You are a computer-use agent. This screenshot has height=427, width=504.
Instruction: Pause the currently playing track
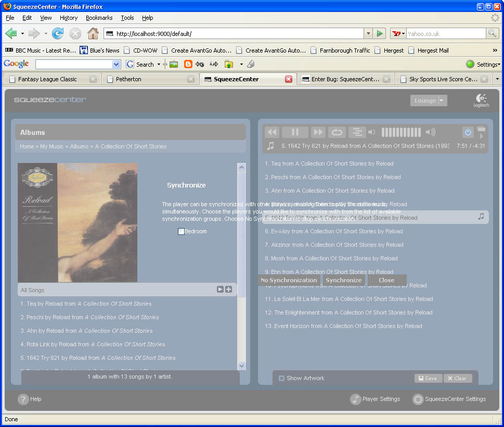click(295, 132)
